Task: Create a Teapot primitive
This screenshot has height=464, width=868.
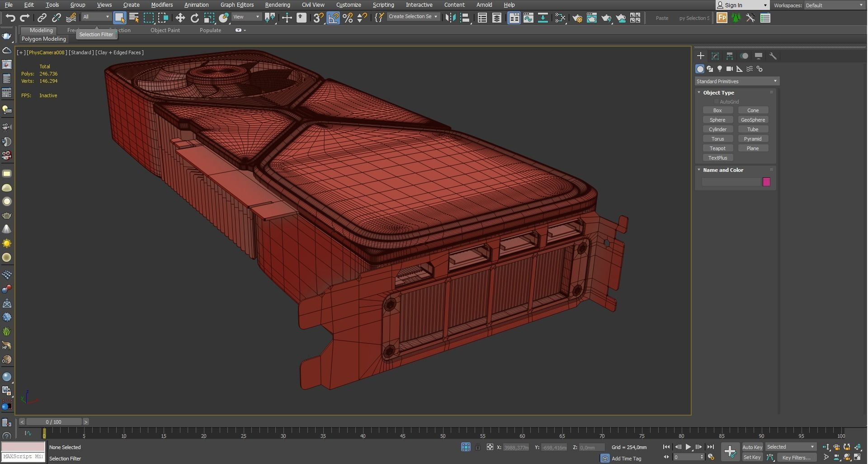Action: 717,148
